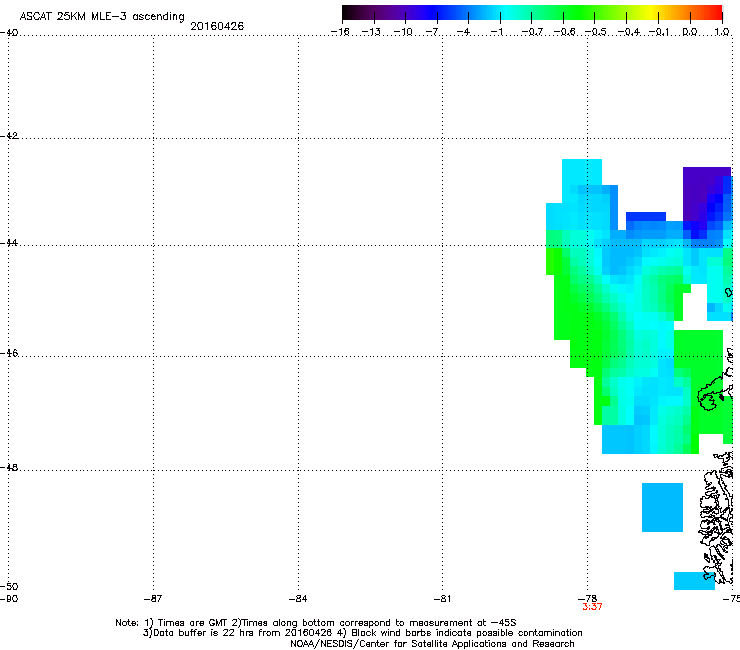This screenshot has width=740, height=650.
Task: Click the green section of the colorbar
Action: 580,12
